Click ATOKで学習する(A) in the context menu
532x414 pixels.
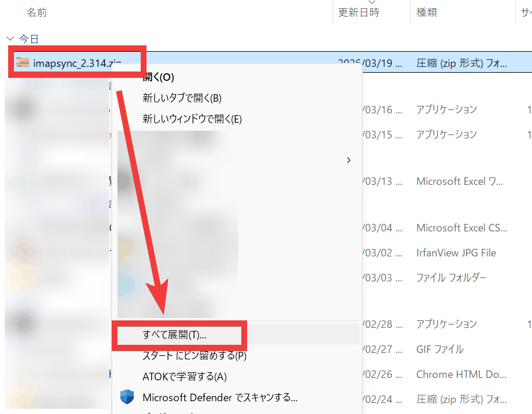coord(184,377)
